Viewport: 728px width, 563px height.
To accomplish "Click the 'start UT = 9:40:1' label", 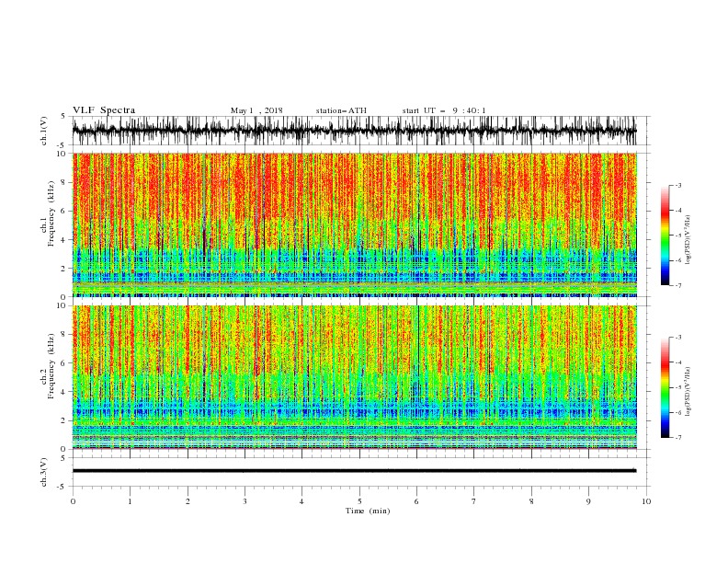I will point(444,110).
